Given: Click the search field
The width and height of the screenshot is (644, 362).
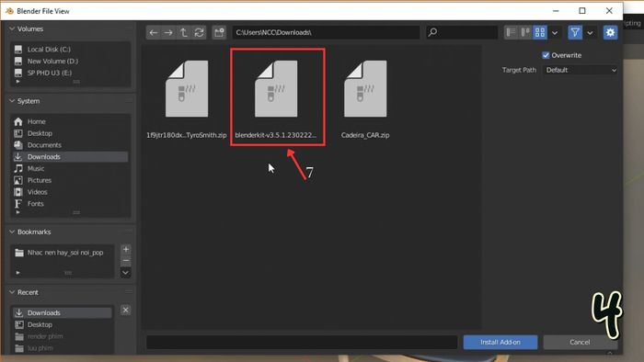Looking at the screenshot, I should click(462, 32).
